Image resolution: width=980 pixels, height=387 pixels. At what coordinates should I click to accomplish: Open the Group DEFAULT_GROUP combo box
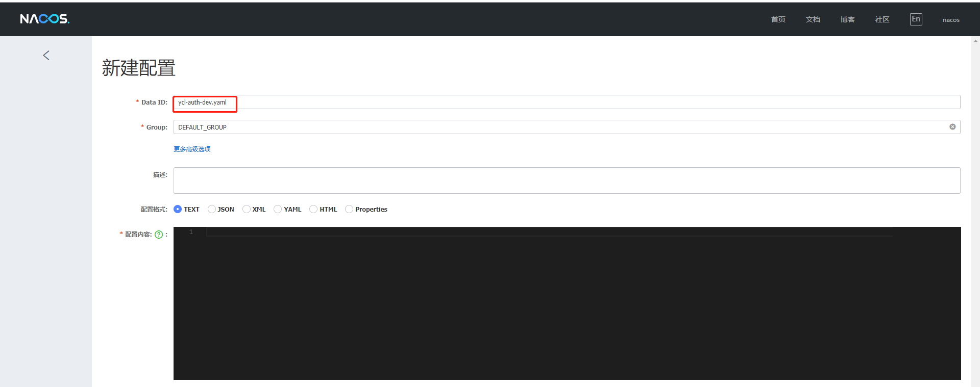pyautogui.click(x=567, y=127)
